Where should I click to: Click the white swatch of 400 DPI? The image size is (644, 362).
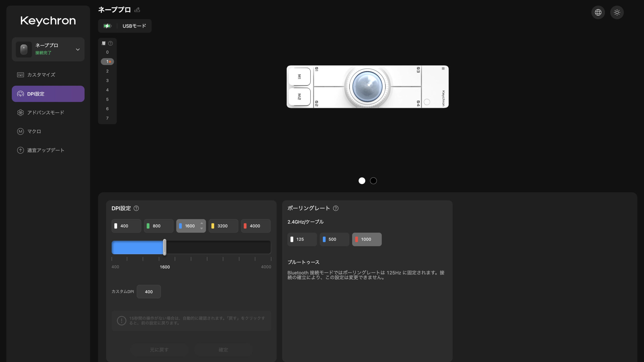pos(116,226)
